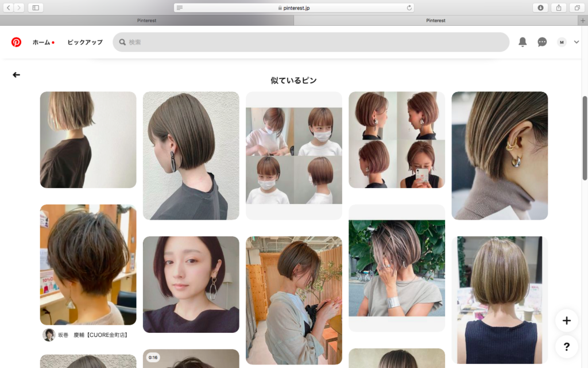The width and height of the screenshot is (588, 368).
Task: Open the ピックアップ navigation link
Action: 85,42
